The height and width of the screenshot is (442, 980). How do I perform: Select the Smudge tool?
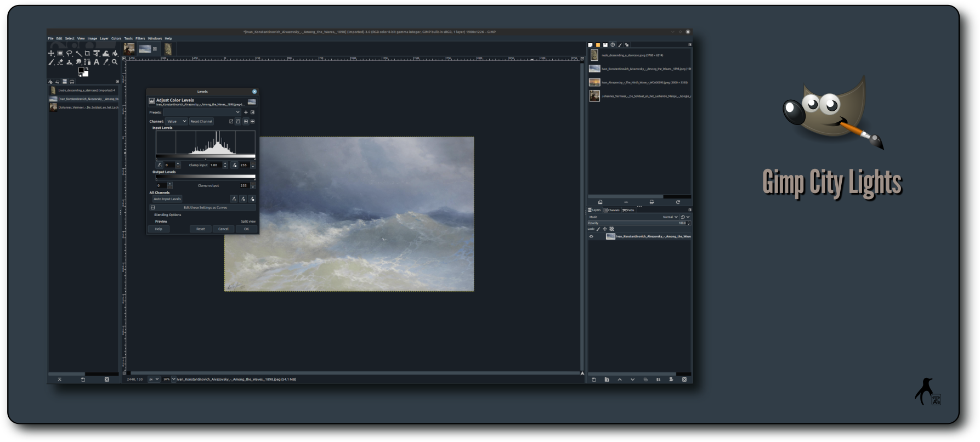pos(78,62)
